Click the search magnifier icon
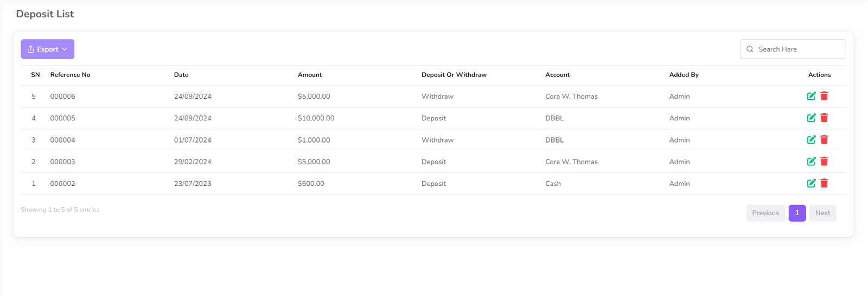The height and width of the screenshot is (296, 868). (750, 49)
